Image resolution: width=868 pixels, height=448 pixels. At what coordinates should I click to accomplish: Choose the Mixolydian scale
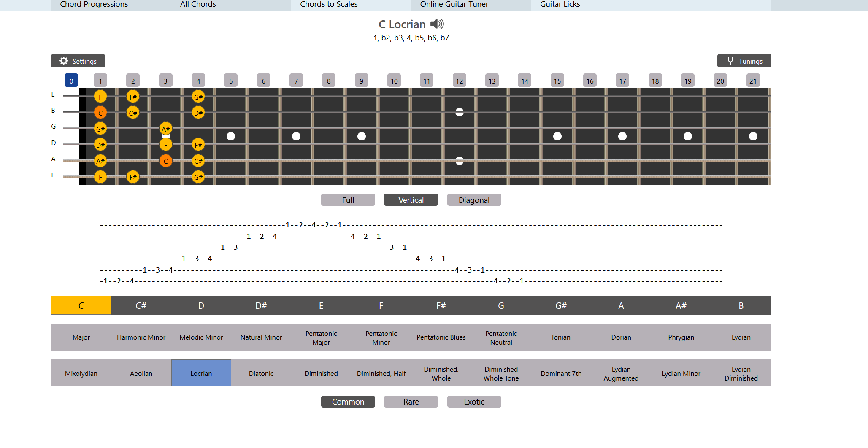pyautogui.click(x=81, y=373)
